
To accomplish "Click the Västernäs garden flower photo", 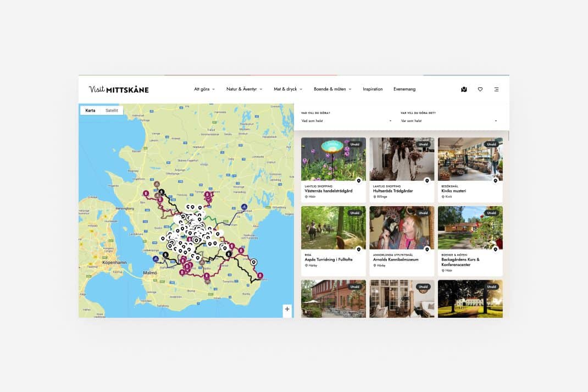I will point(334,159).
